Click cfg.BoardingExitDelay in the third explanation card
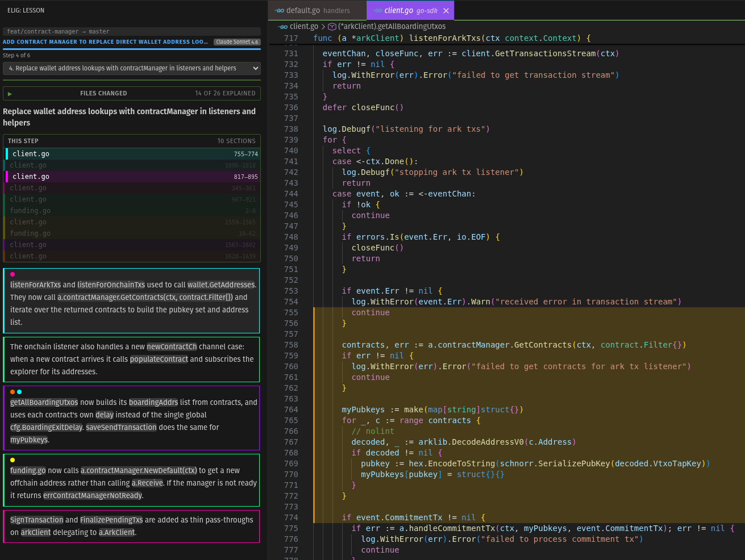The image size is (745, 560). coord(47,427)
